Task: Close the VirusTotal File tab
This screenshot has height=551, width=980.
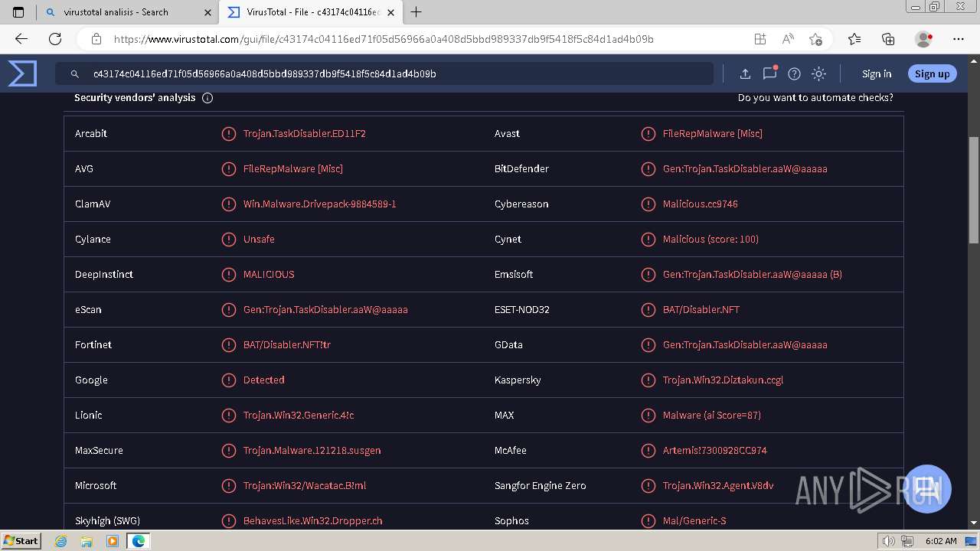Action: click(392, 12)
